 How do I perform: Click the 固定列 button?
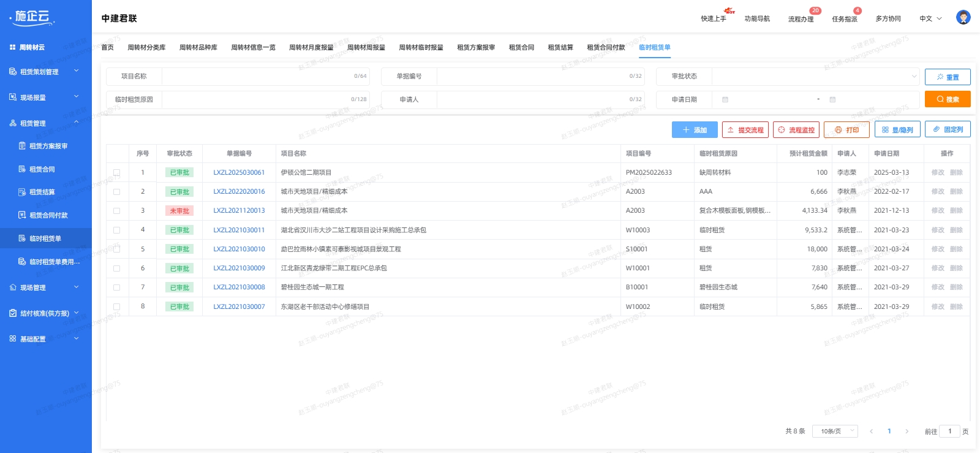click(948, 129)
